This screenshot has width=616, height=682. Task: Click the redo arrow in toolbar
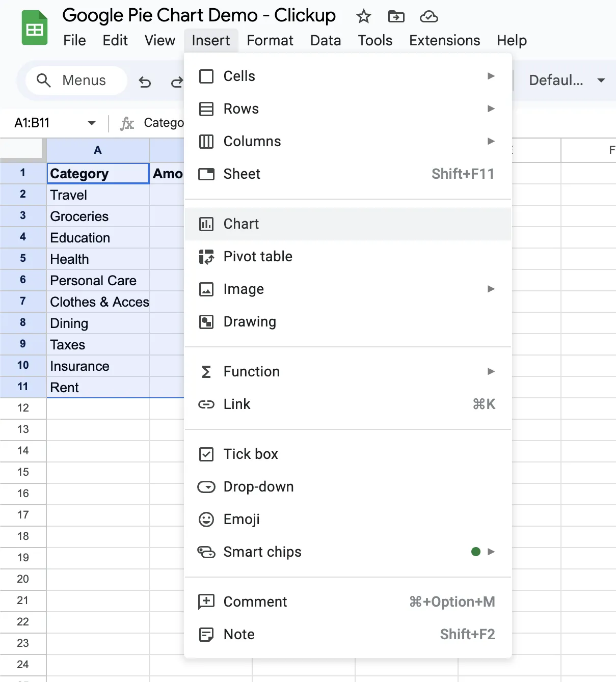coord(176,81)
